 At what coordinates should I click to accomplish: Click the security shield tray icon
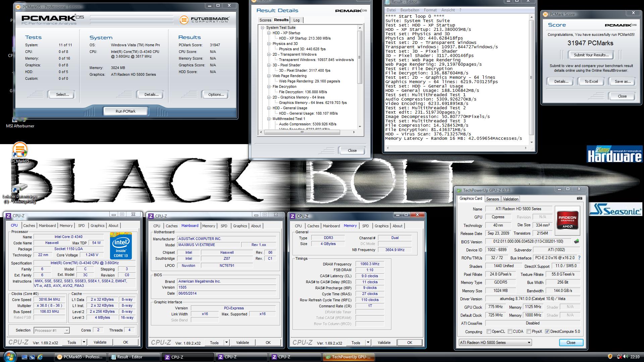(610, 357)
